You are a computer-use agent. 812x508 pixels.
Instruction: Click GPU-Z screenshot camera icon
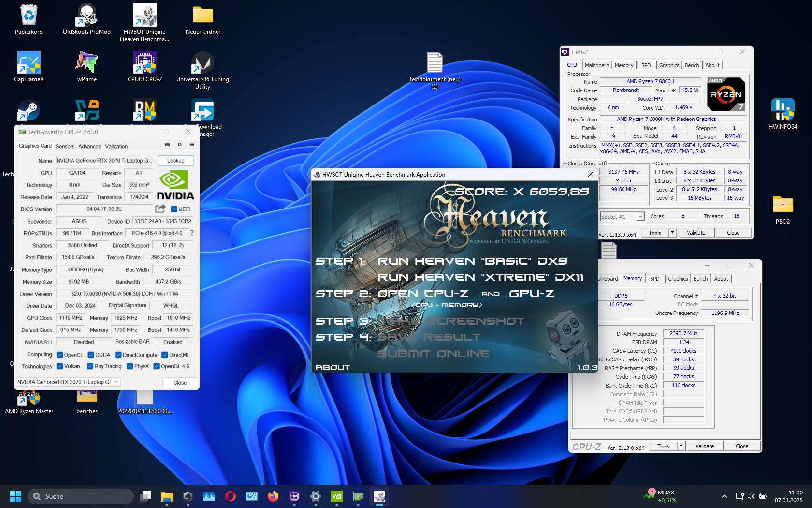pyautogui.click(x=167, y=145)
